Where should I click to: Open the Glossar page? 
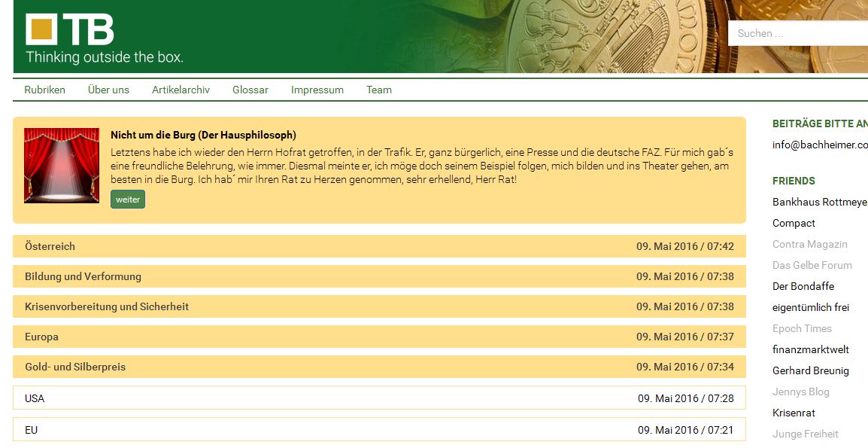pos(250,90)
